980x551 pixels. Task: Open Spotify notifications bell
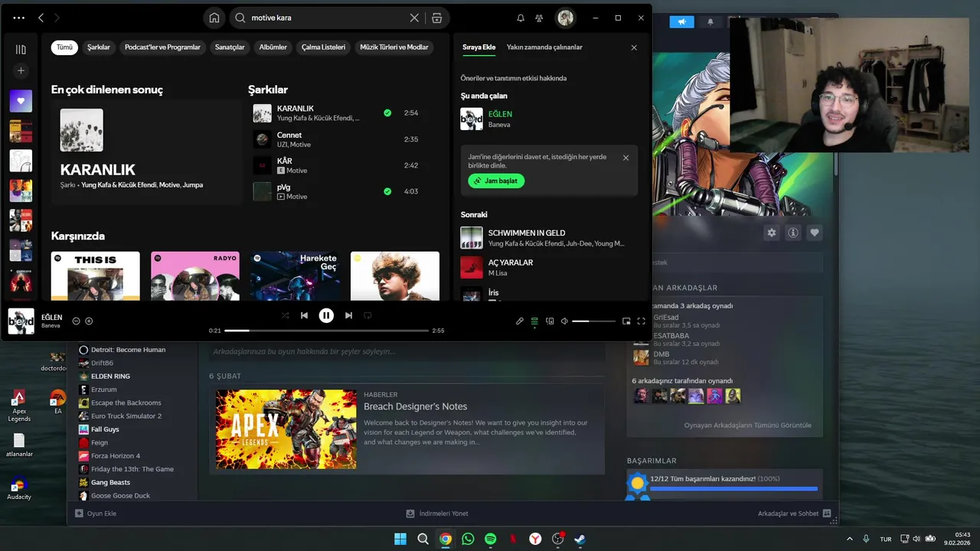[x=521, y=18]
